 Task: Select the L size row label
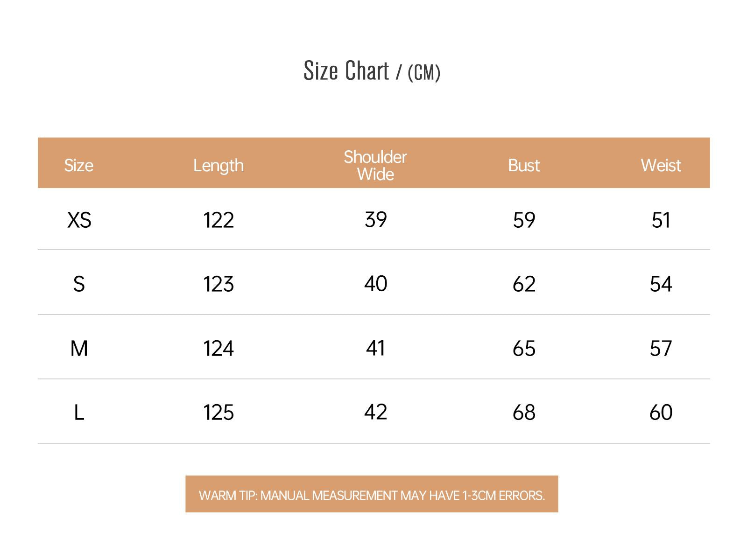[x=79, y=413]
